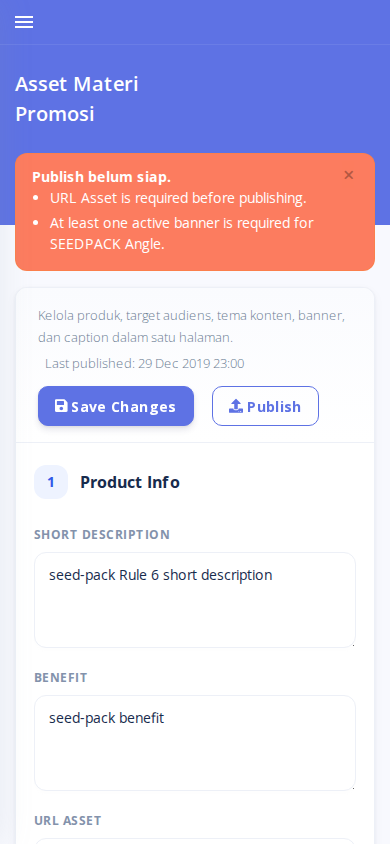
Task: Open the hamburger navigation menu
Action: (x=24, y=22)
